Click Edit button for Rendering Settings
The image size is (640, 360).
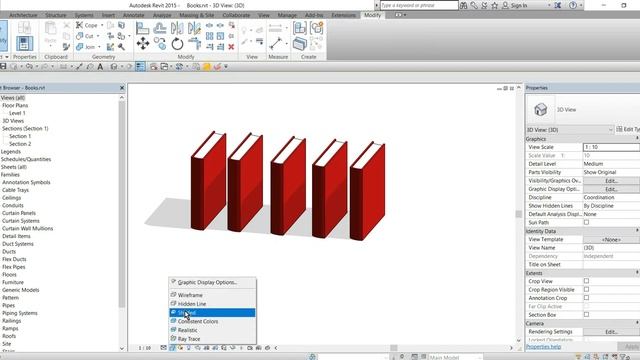(x=611, y=332)
